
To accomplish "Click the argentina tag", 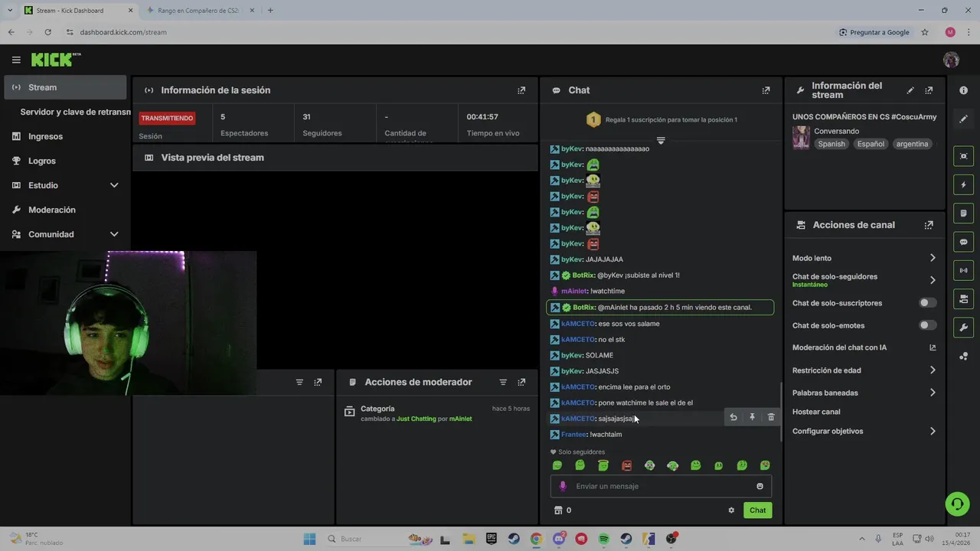I will [912, 144].
